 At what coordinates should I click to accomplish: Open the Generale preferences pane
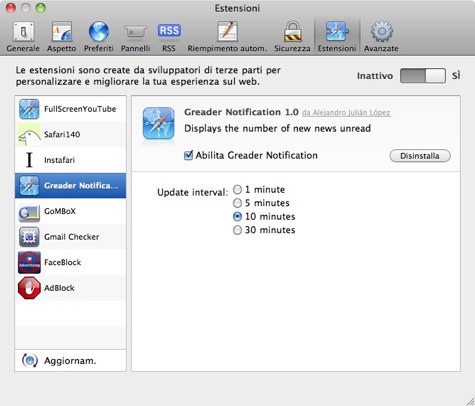(23, 37)
